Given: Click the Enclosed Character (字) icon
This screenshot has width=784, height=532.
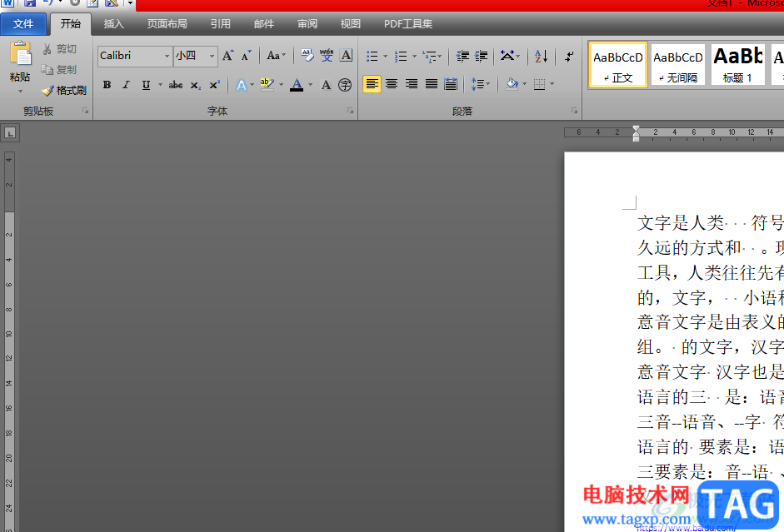Looking at the screenshot, I should click(x=345, y=85).
